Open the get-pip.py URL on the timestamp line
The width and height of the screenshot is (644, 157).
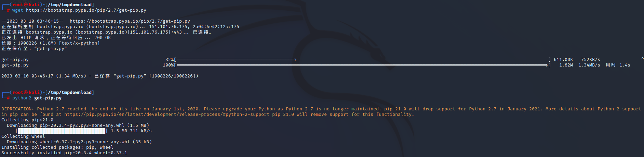[130, 21]
